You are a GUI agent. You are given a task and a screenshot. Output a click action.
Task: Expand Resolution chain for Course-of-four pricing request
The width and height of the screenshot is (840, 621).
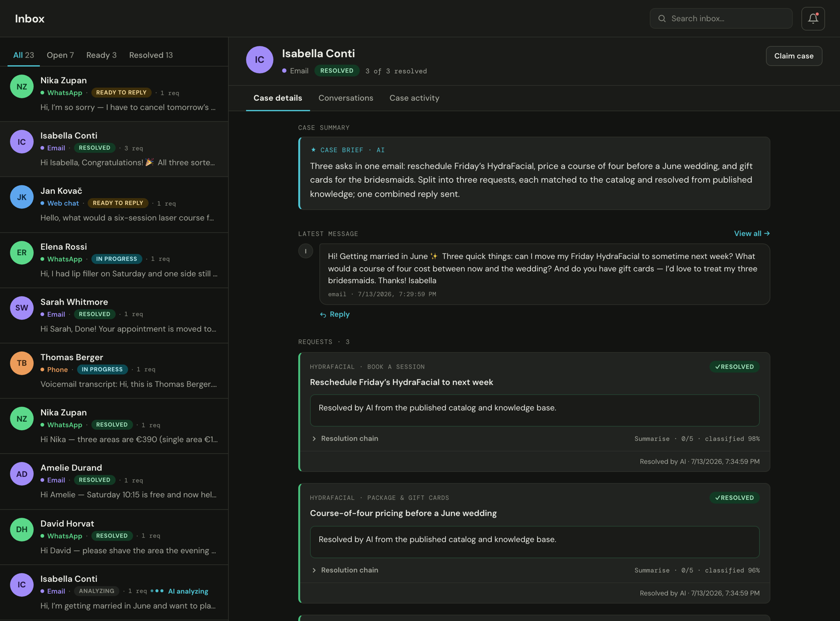[345, 570]
